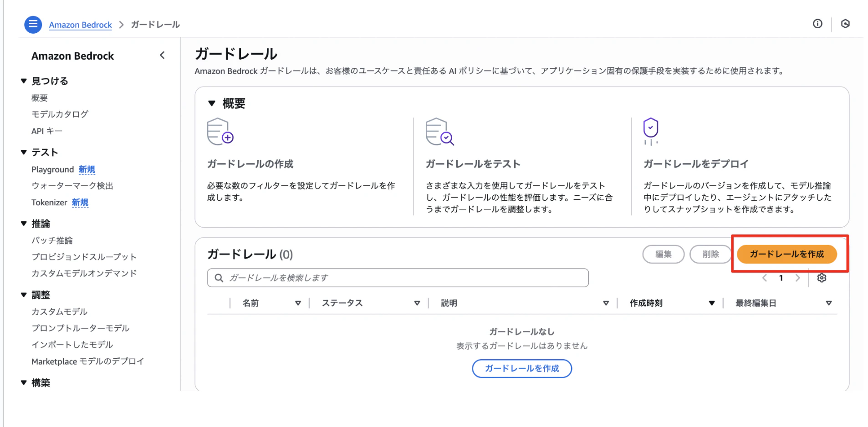The image size is (868, 427).
Task: Click the search magnifier icon
Action: point(219,278)
